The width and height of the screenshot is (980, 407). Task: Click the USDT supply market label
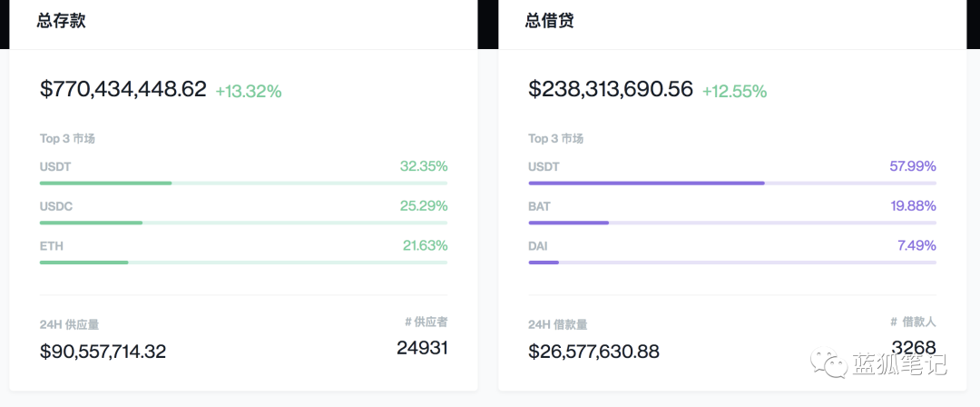(55, 167)
